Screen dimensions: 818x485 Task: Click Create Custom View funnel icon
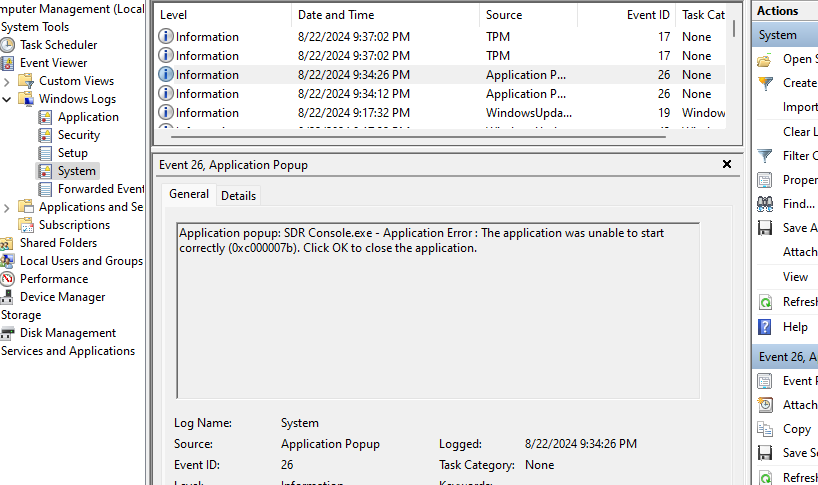click(x=765, y=83)
